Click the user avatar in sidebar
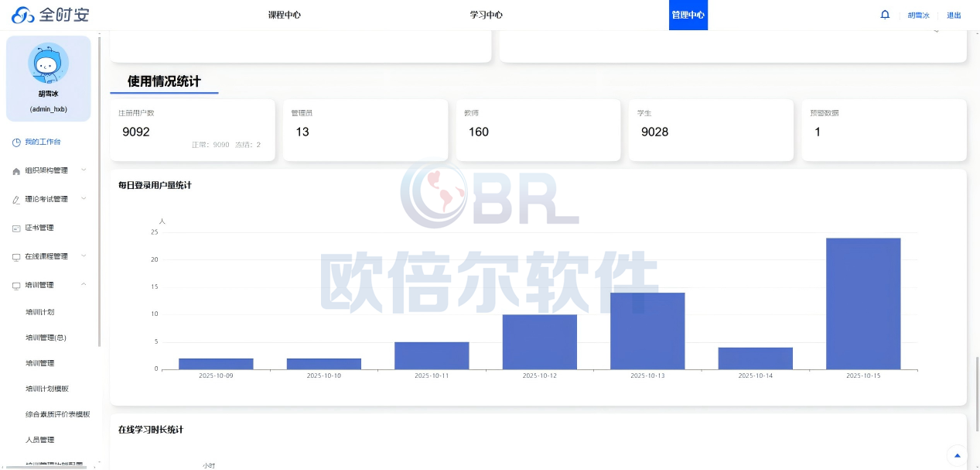 pyautogui.click(x=49, y=63)
